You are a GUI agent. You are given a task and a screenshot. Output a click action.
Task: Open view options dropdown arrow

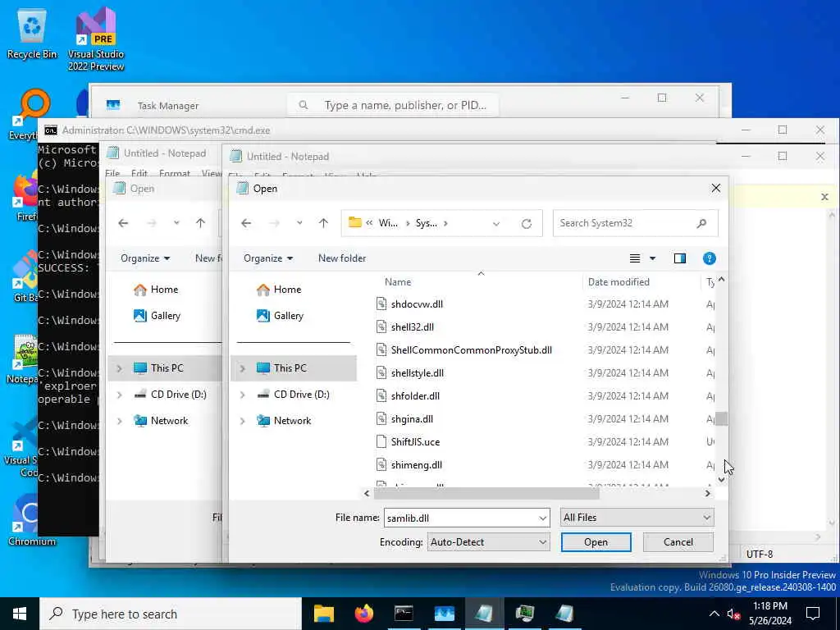[x=652, y=258]
